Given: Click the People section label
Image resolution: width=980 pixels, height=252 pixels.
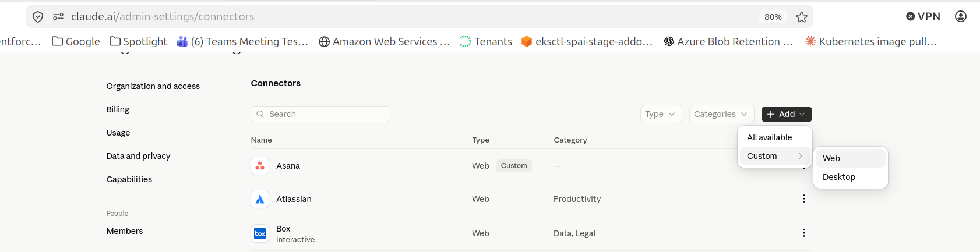Looking at the screenshot, I should 118,214.
